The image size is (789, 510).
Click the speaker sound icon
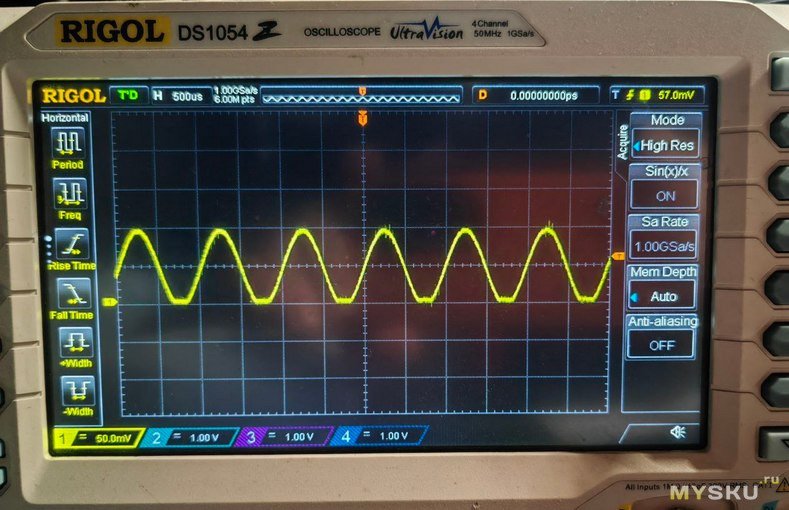[x=677, y=432]
